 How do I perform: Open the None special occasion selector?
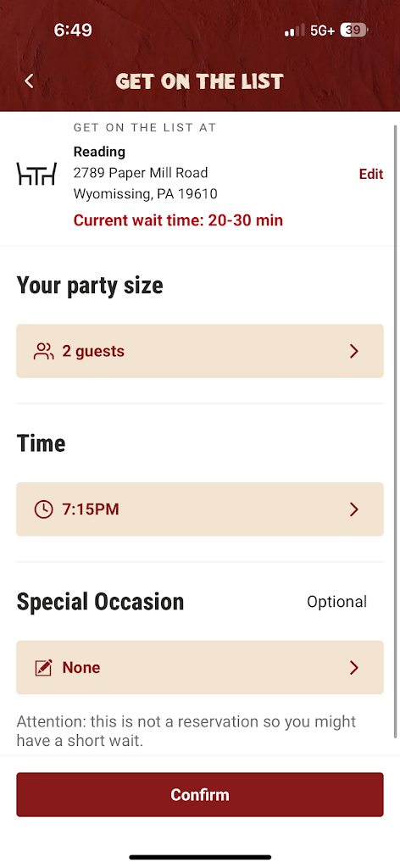200,668
